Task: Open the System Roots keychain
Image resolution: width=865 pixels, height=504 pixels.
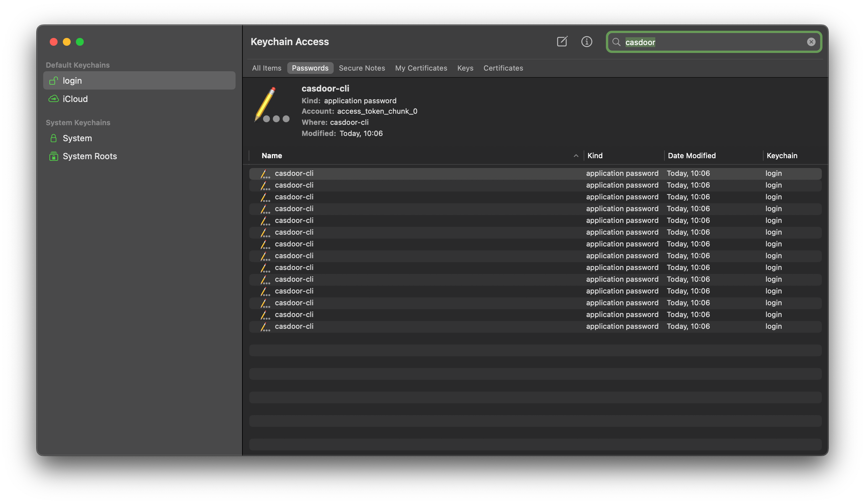Action: tap(139, 156)
